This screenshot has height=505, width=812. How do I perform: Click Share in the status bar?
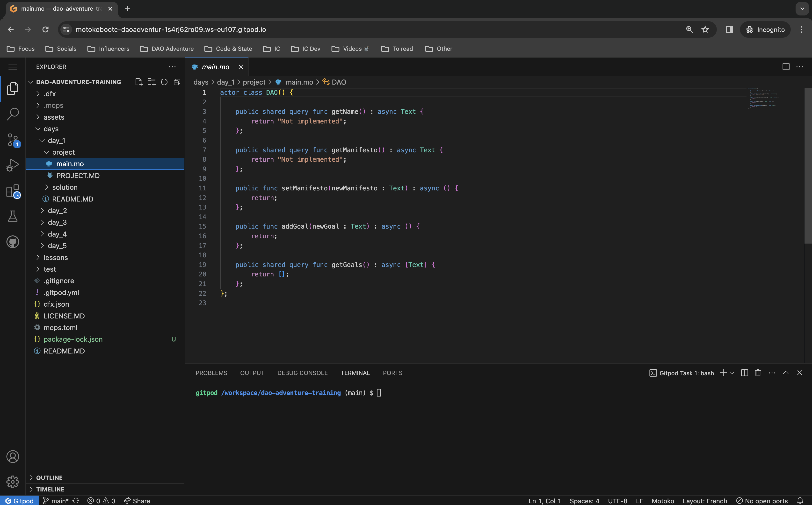(x=137, y=501)
